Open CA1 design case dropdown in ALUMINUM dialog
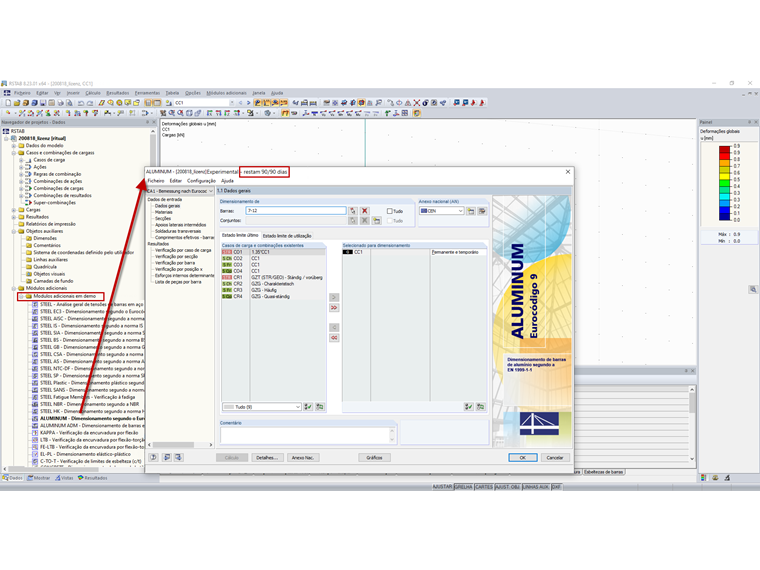Screen dimensions: 760x570 tap(210, 191)
